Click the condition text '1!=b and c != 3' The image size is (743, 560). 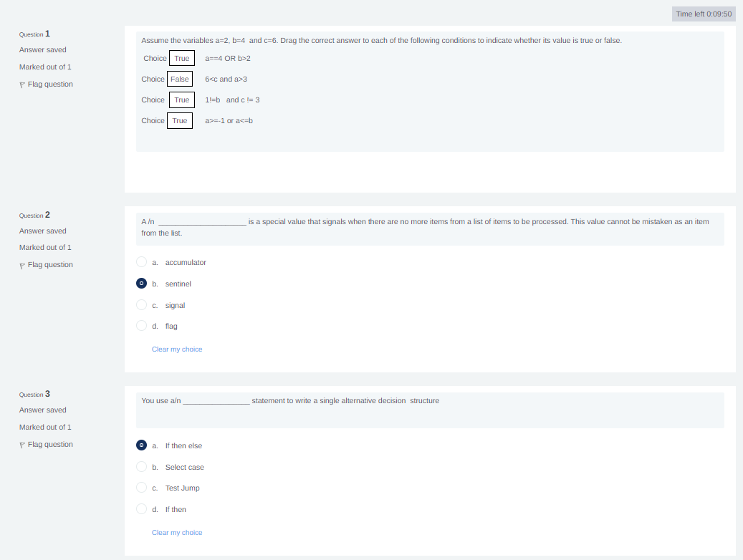232,100
